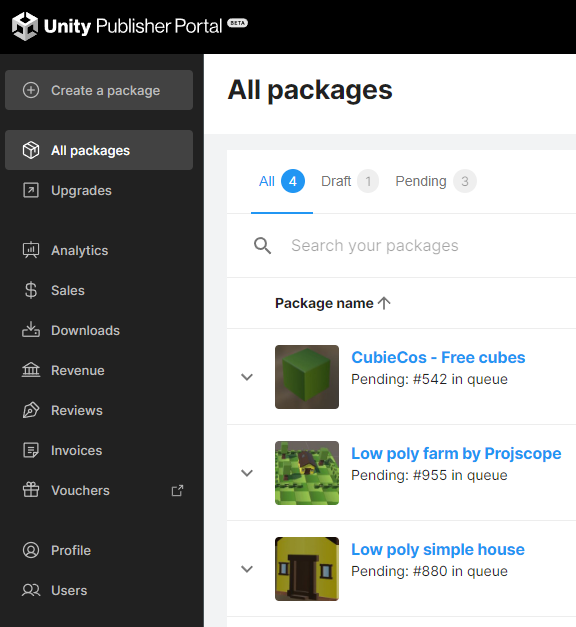Click the Pending count badge 3

(465, 181)
